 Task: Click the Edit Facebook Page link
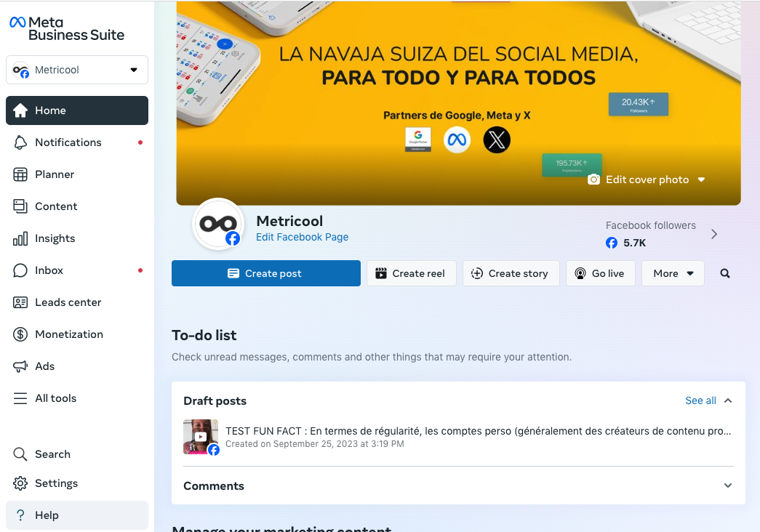point(302,237)
